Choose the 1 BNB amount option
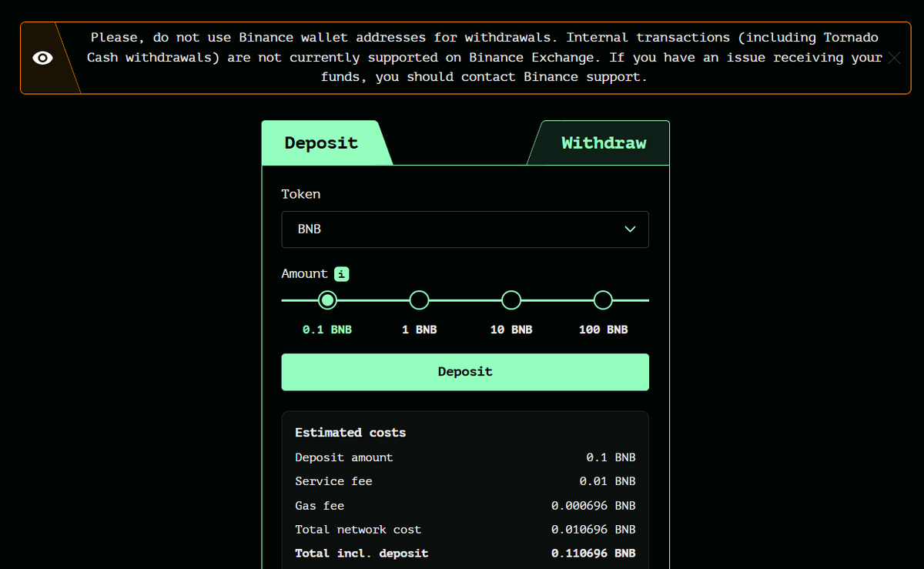The image size is (924, 569). (419, 300)
